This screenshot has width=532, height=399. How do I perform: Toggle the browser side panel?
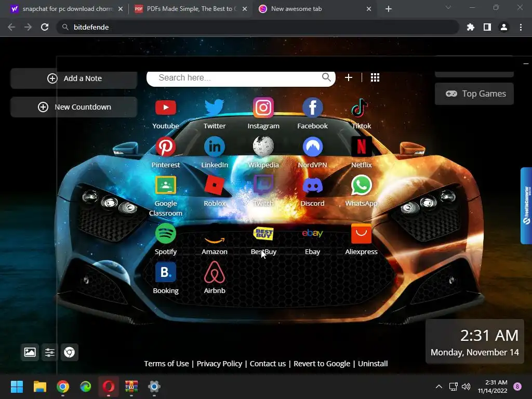coord(487,27)
